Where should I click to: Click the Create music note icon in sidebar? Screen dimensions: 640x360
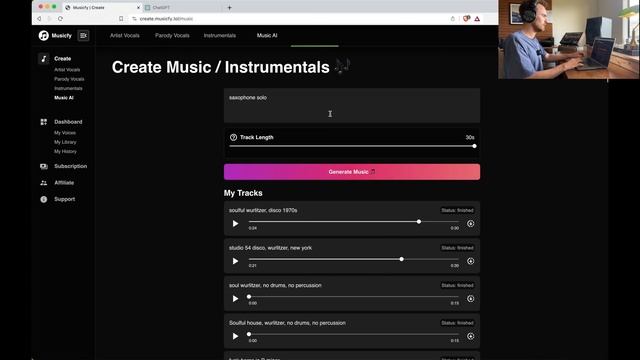(44, 59)
